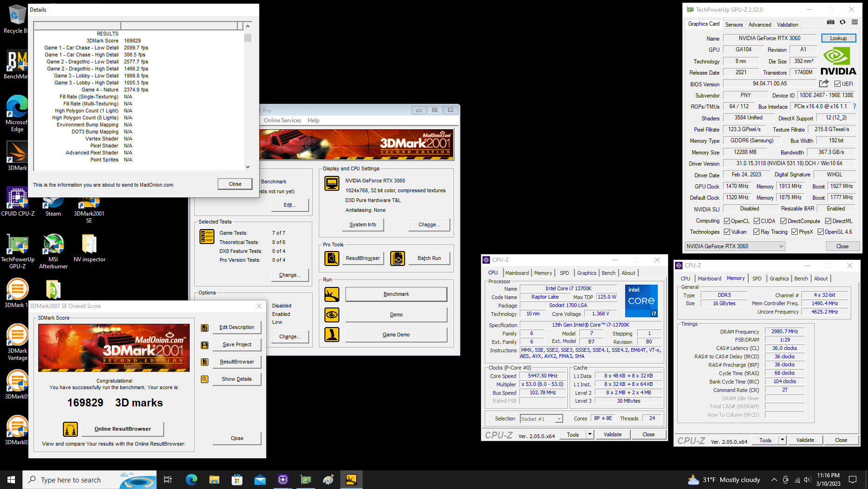The width and height of the screenshot is (868, 489).
Task: Click the NVIDIA logo in GPU-Z
Action: (838, 61)
